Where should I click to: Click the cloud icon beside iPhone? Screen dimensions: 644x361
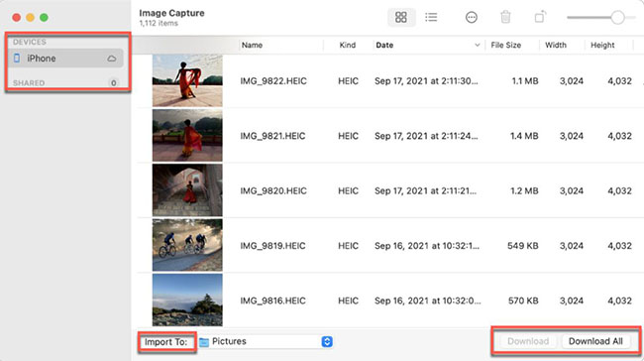[x=112, y=59]
